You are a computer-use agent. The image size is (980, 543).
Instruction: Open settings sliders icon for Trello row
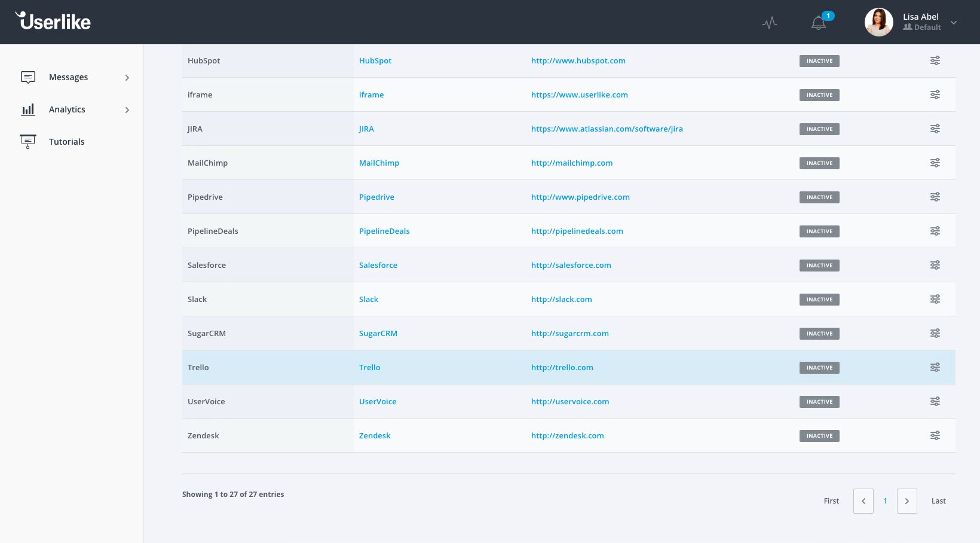tap(935, 367)
